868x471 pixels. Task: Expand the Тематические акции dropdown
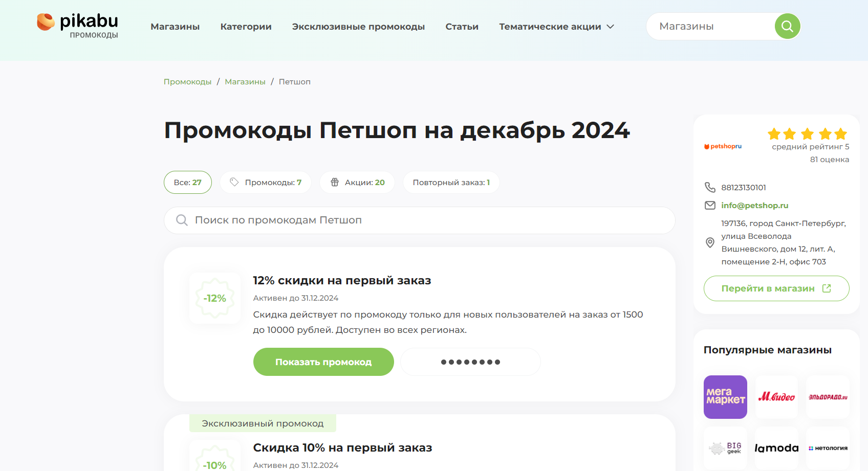tap(556, 27)
